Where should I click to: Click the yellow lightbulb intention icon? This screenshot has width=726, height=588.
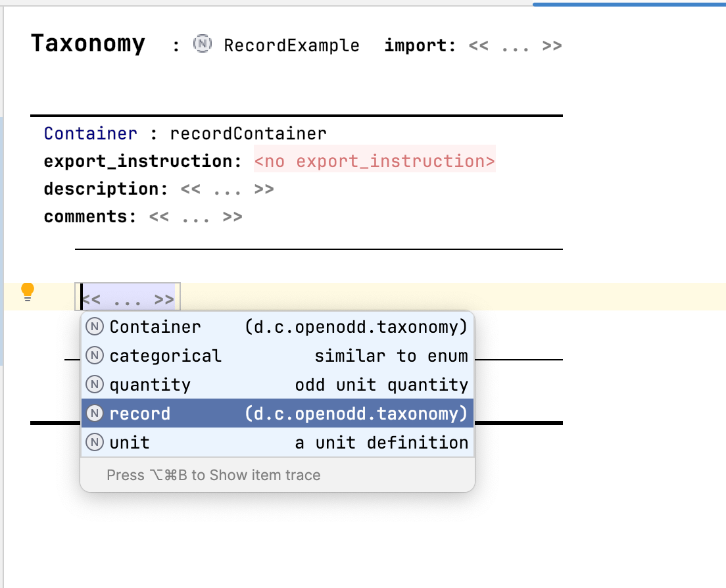tap(27, 291)
